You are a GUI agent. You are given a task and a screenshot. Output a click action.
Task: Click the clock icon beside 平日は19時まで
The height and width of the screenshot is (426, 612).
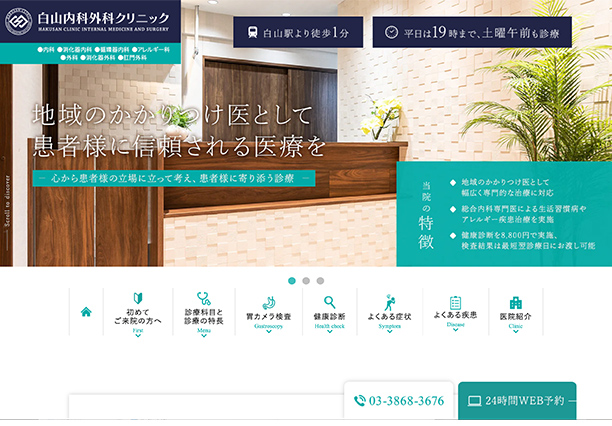390,33
